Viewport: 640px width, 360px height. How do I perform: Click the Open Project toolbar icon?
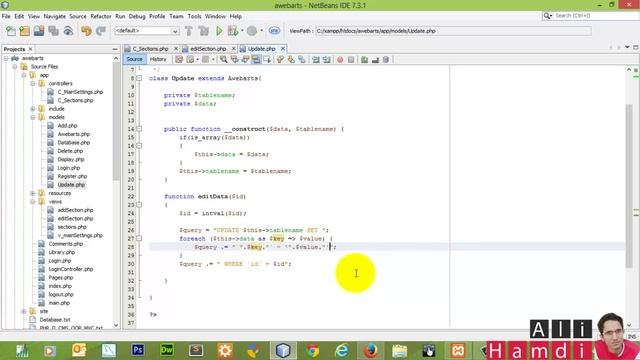click(x=39, y=31)
